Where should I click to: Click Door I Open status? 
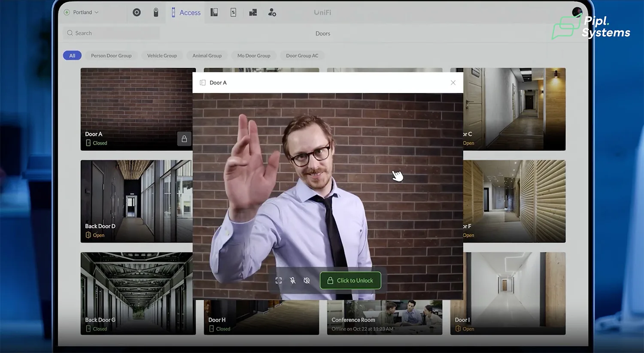(465, 329)
